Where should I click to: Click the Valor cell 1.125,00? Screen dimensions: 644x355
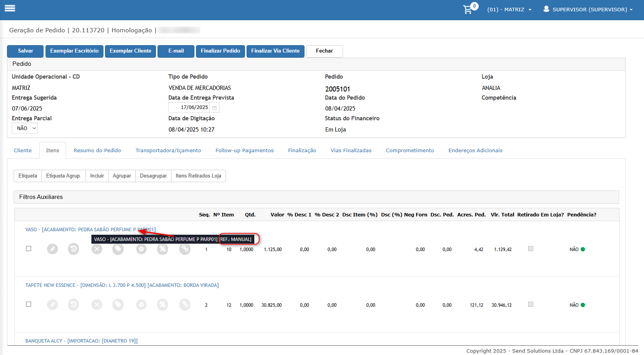click(273, 250)
